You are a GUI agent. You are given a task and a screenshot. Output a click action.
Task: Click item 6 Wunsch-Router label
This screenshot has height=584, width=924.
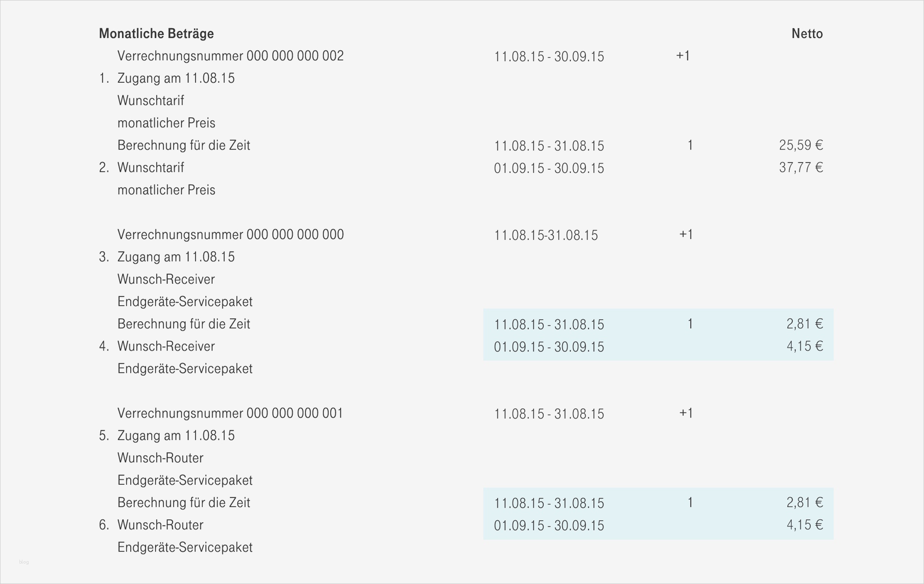coord(160,525)
